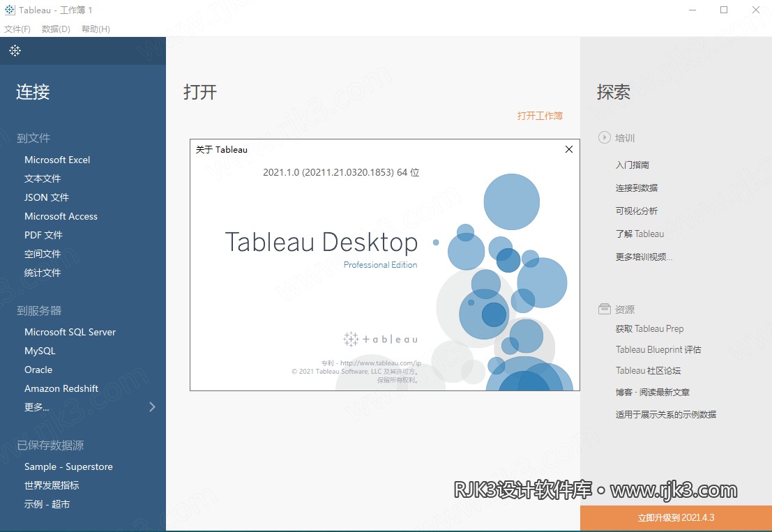Open 更多培训视频... link

pyautogui.click(x=644, y=257)
